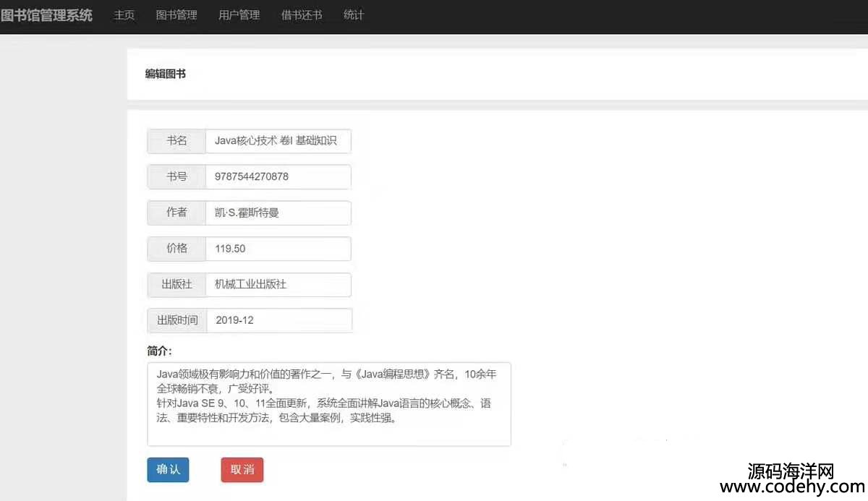Screen dimensions: 868x501
Task: Select the 价格 field showing 119.50
Action: [x=278, y=249]
